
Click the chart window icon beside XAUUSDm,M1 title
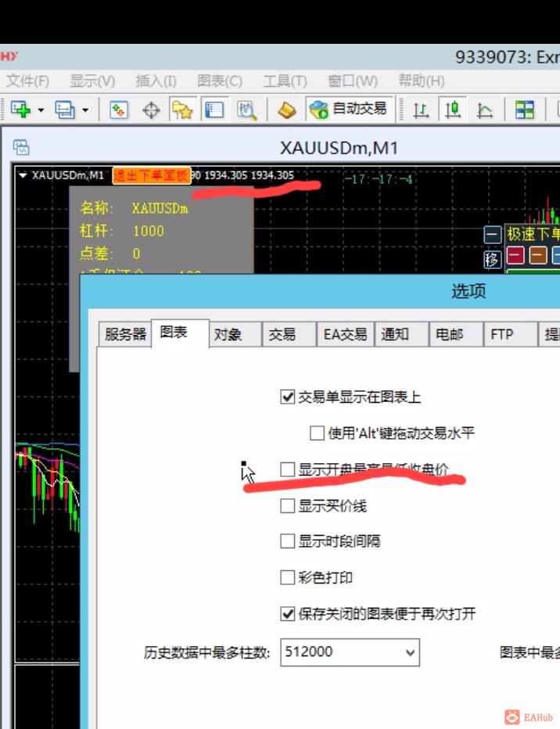pyautogui.click(x=21, y=147)
